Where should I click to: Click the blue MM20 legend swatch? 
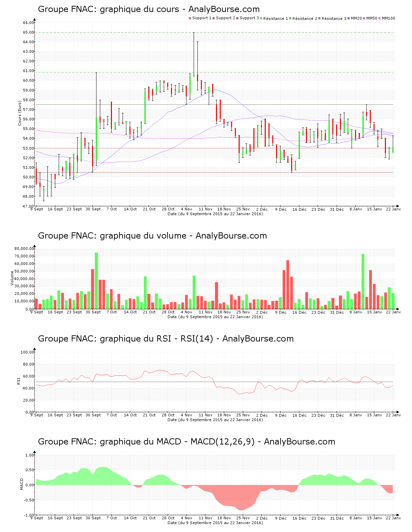(x=349, y=18)
